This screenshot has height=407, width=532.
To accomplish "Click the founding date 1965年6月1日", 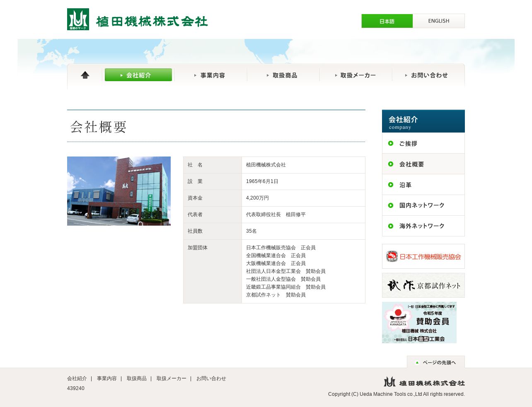I will [x=262, y=181].
